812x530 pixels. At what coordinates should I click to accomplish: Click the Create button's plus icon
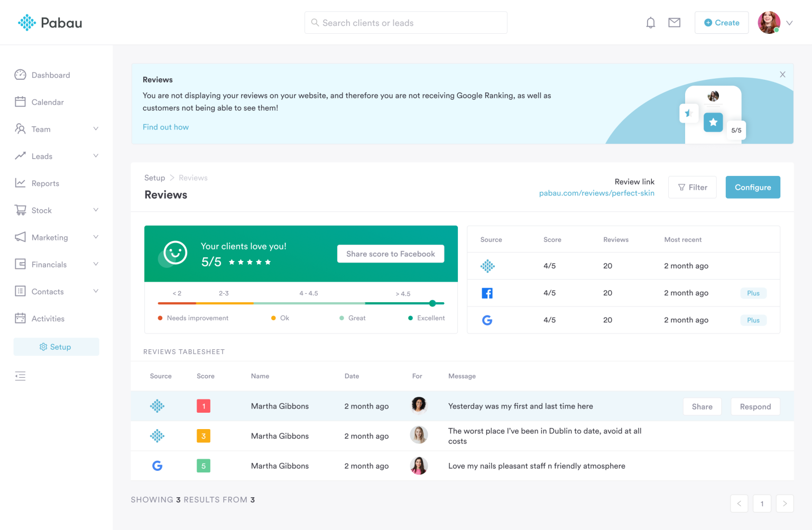pyautogui.click(x=708, y=22)
